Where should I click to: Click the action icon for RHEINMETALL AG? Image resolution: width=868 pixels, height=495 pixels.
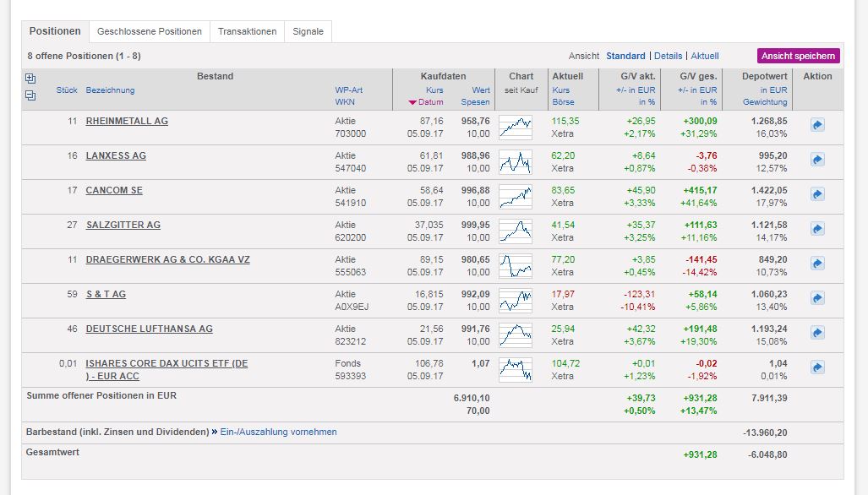tap(817, 125)
